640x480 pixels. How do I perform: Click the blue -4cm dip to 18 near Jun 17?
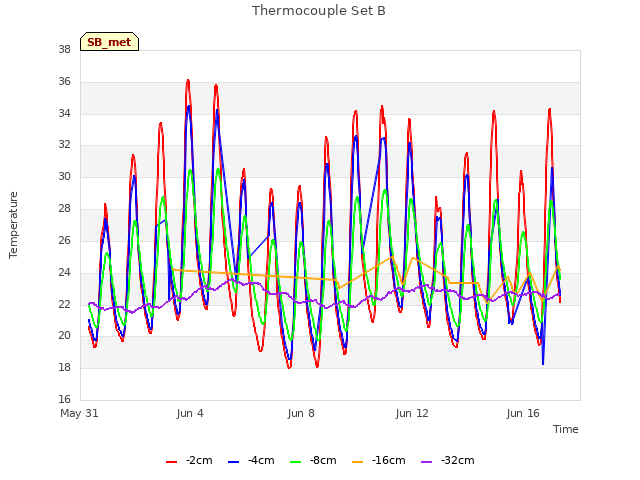pyautogui.click(x=543, y=364)
